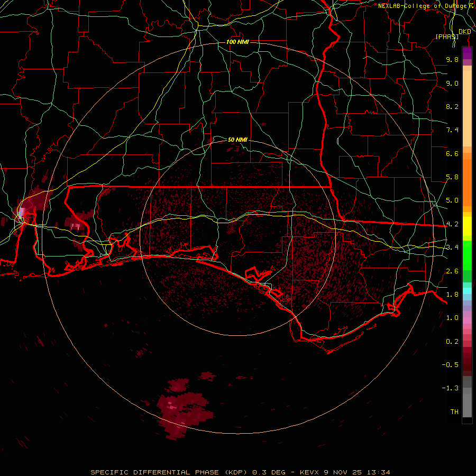This screenshot has width=476, height=476.
Task: Click the 6.6 scale value
Action: tap(452, 153)
